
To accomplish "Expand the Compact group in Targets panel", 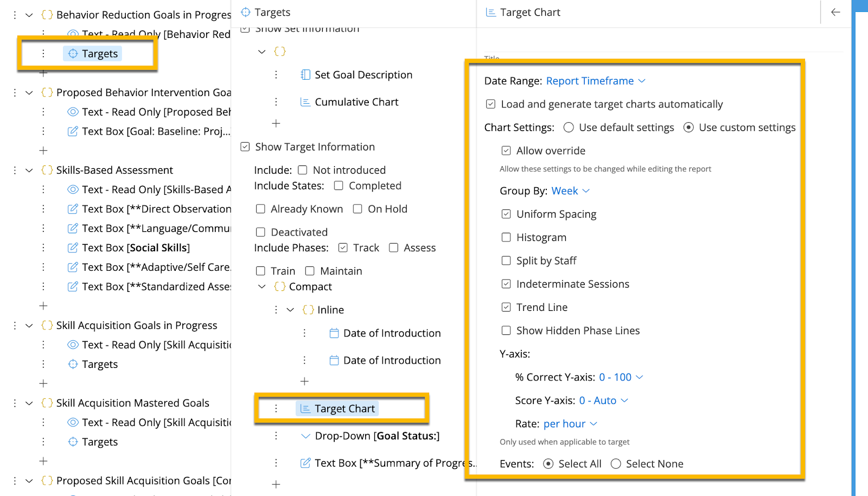I will click(x=262, y=287).
